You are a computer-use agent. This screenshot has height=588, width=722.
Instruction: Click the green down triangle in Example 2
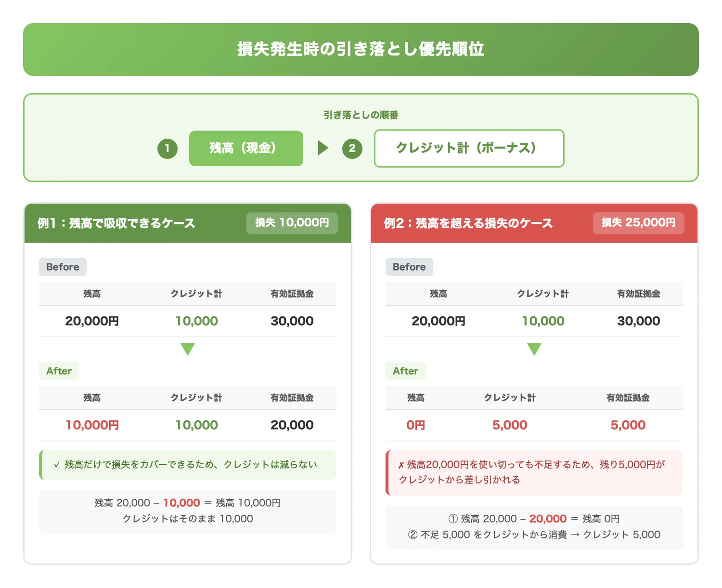[534, 349]
